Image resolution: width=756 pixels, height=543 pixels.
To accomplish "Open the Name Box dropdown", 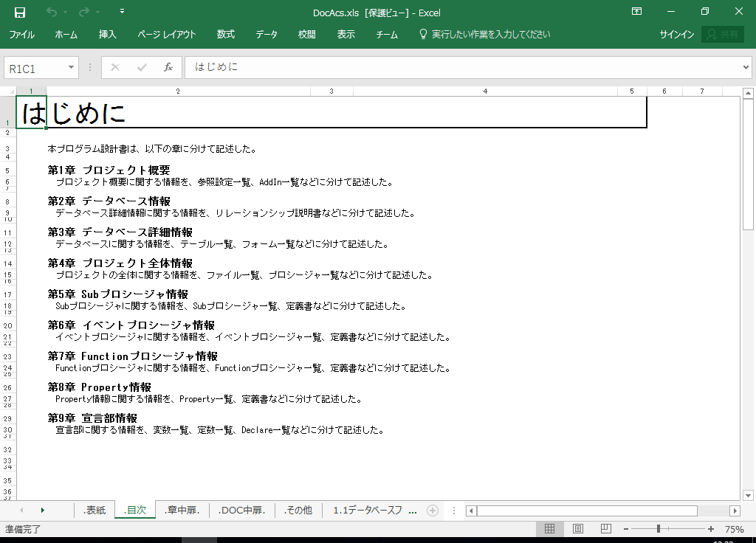I will (x=72, y=67).
